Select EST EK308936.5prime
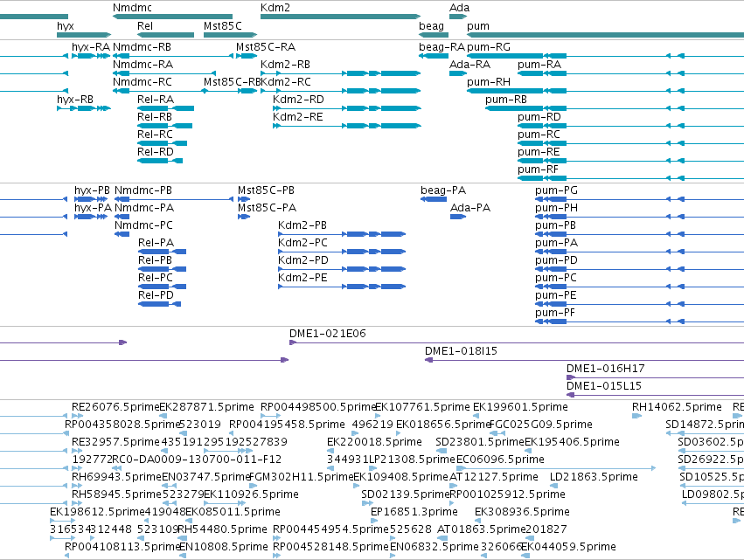 pos(523,513)
